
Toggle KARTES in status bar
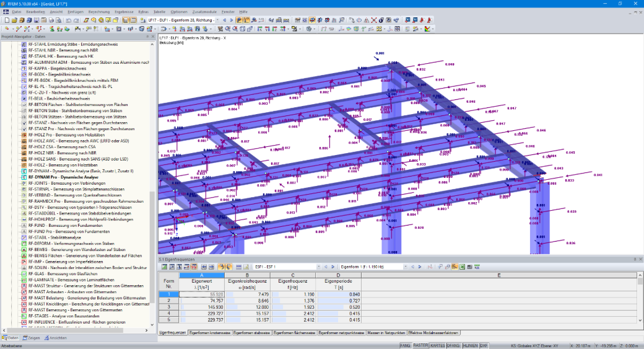point(437,346)
